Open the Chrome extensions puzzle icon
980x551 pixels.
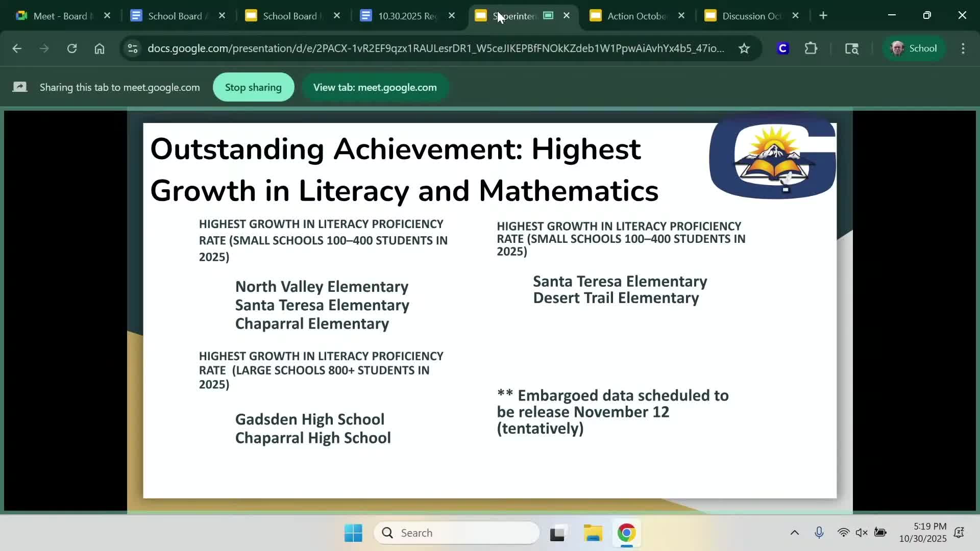pos(812,48)
